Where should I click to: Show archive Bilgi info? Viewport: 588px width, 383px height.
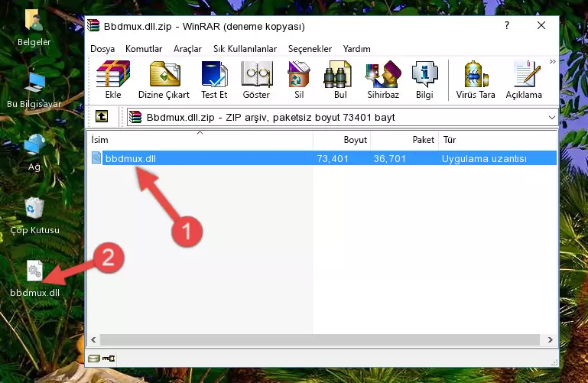(424, 80)
